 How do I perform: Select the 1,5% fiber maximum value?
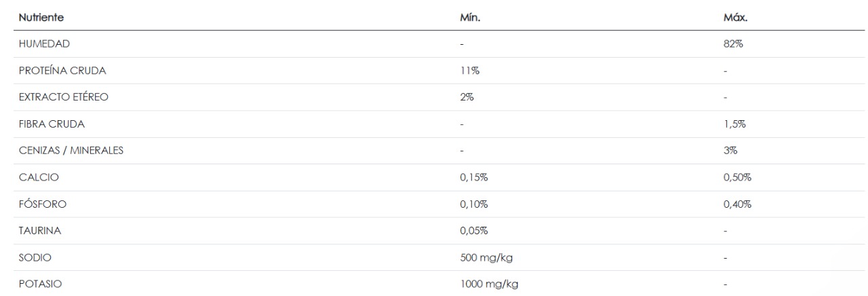coord(735,124)
